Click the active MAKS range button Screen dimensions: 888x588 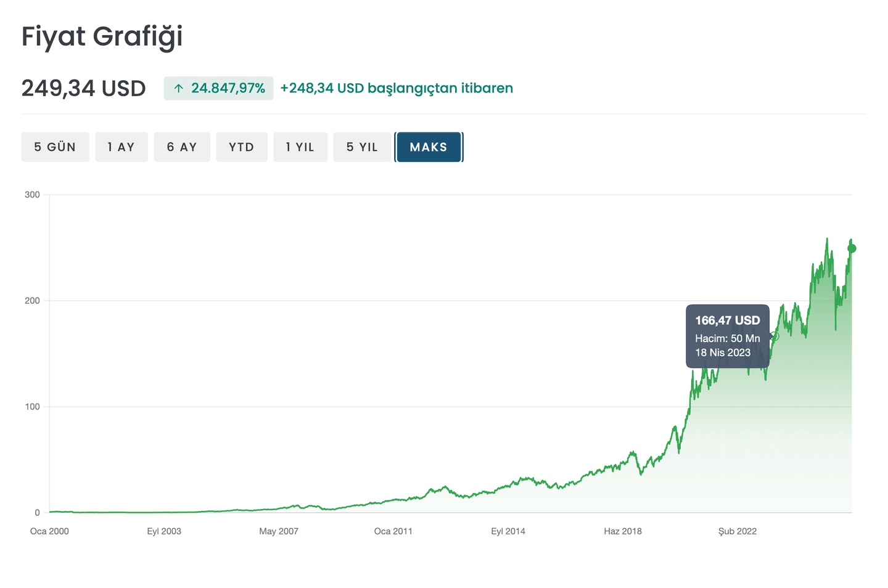pos(429,147)
